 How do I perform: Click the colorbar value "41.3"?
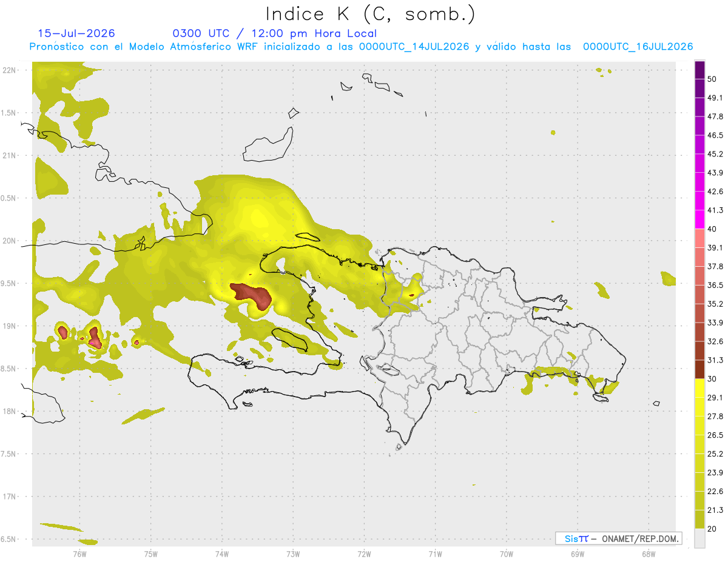click(715, 210)
